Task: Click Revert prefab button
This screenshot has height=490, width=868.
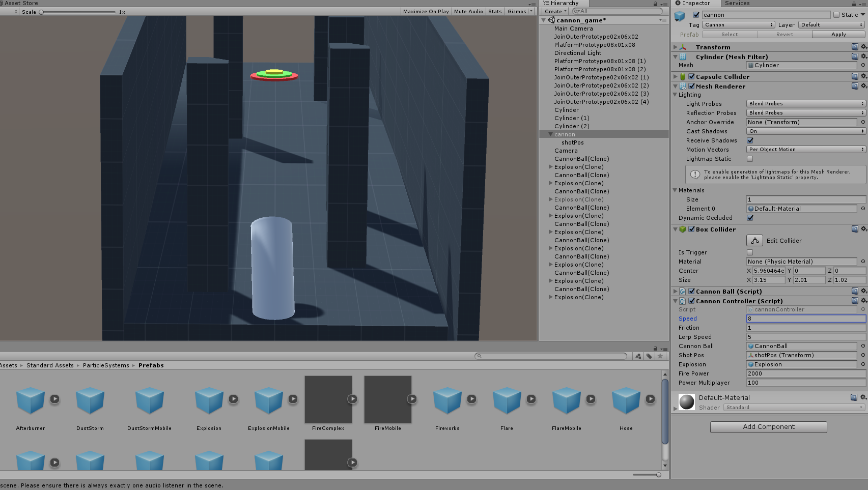Action: coord(785,35)
